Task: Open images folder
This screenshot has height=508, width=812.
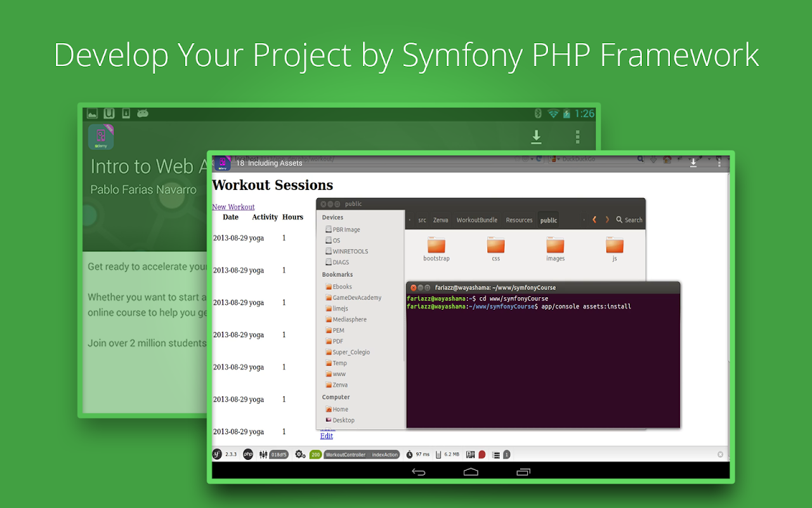Action: tap(555, 248)
